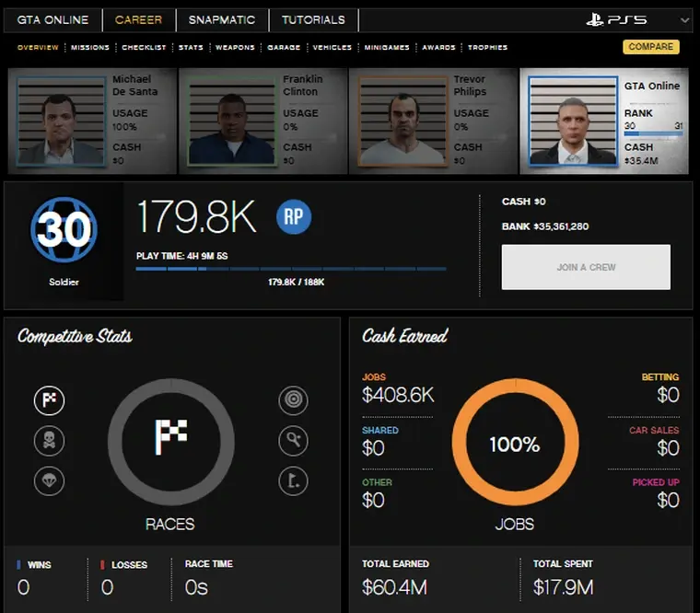Image resolution: width=700 pixels, height=613 pixels.
Task: Open the Tutorials tab
Action: (313, 20)
